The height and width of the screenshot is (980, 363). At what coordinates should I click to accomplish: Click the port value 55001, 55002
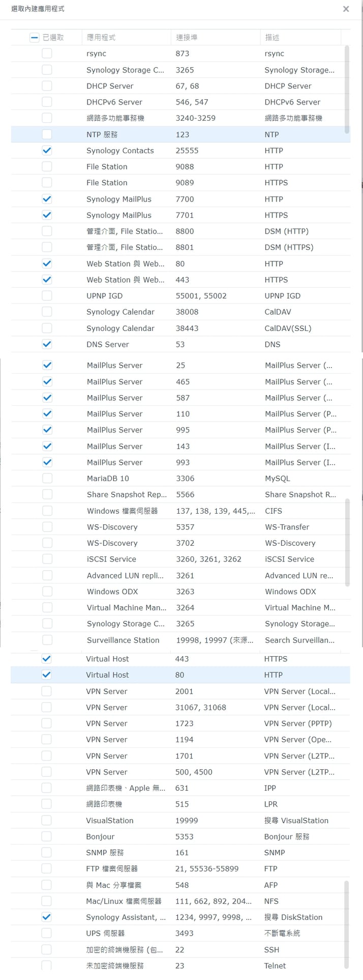pyautogui.click(x=201, y=296)
